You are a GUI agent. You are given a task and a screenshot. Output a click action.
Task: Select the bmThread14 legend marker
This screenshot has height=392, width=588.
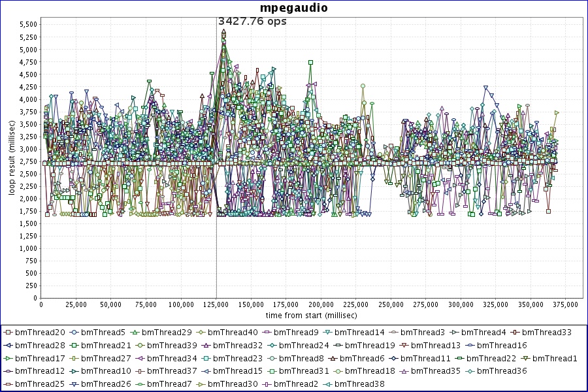pyautogui.click(x=327, y=333)
